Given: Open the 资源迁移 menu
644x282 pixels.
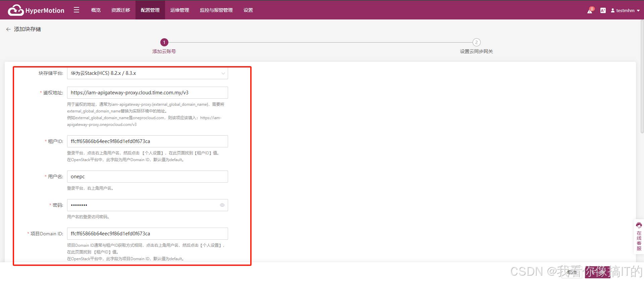Looking at the screenshot, I should [120, 10].
